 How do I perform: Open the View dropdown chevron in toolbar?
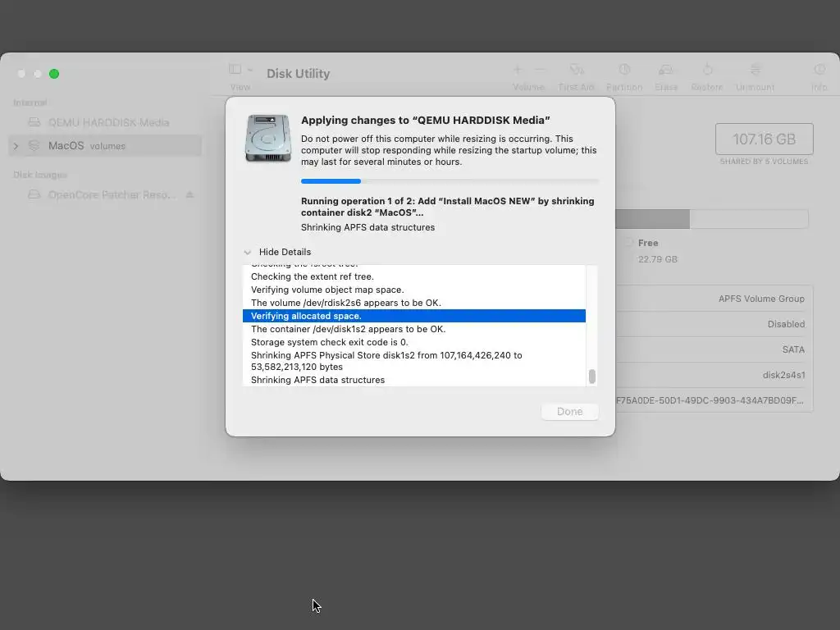249,70
